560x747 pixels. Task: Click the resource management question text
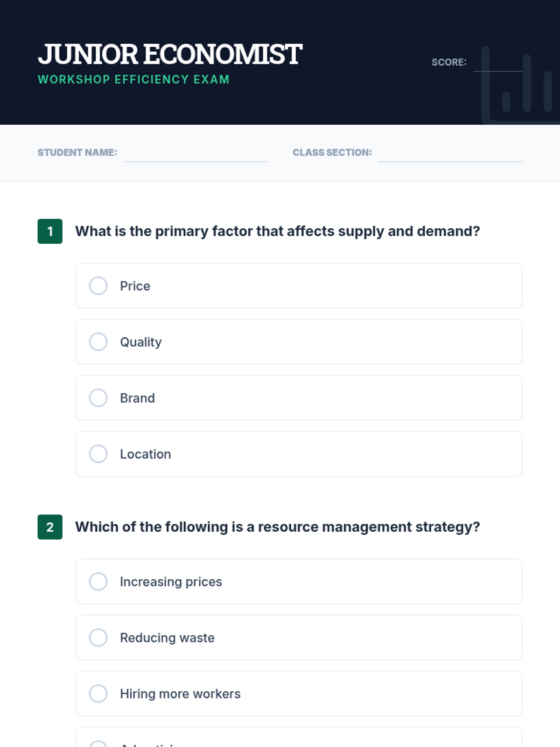[277, 527]
